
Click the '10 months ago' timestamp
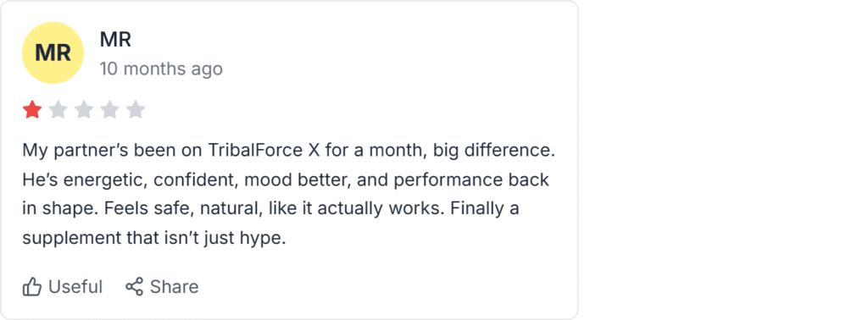point(161,69)
